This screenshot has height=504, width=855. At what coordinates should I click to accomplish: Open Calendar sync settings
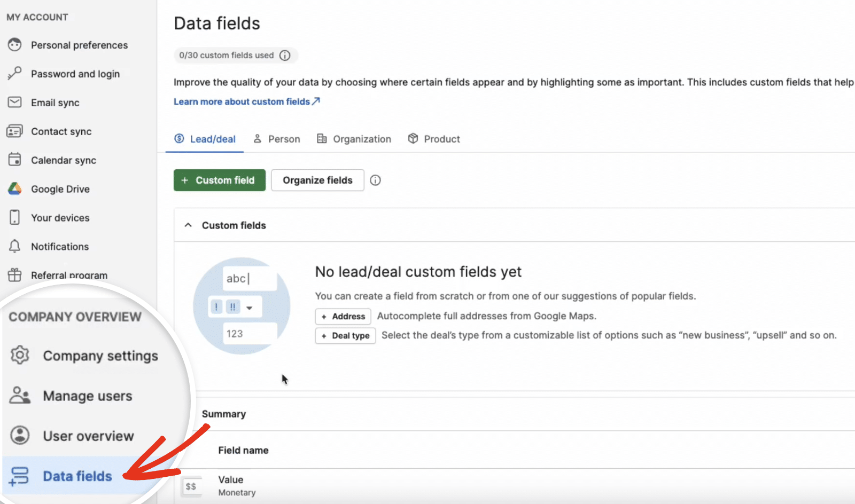pyautogui.click(x=64, y=160)
